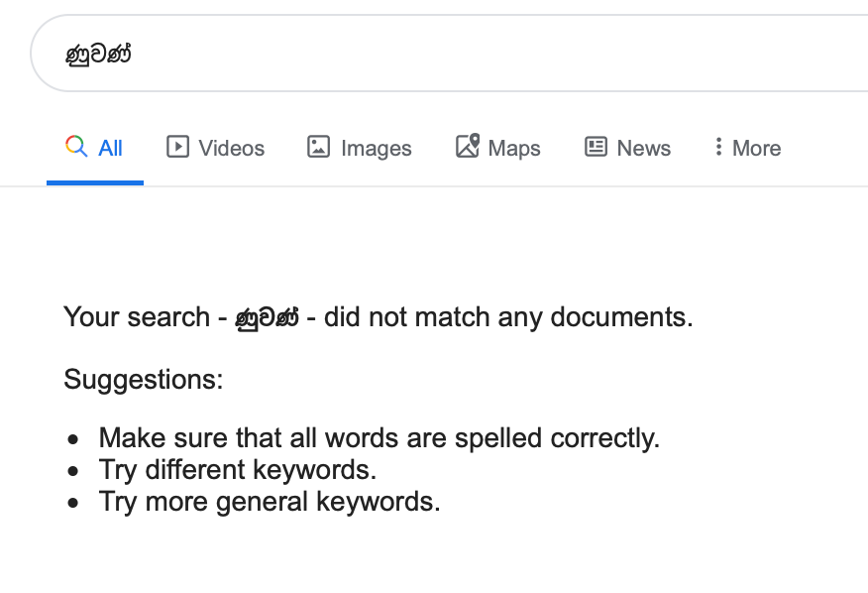The width and height of the screenshot is (868, 593).
Task: Open the Images results tab label
Action: [x=377, y=149]
